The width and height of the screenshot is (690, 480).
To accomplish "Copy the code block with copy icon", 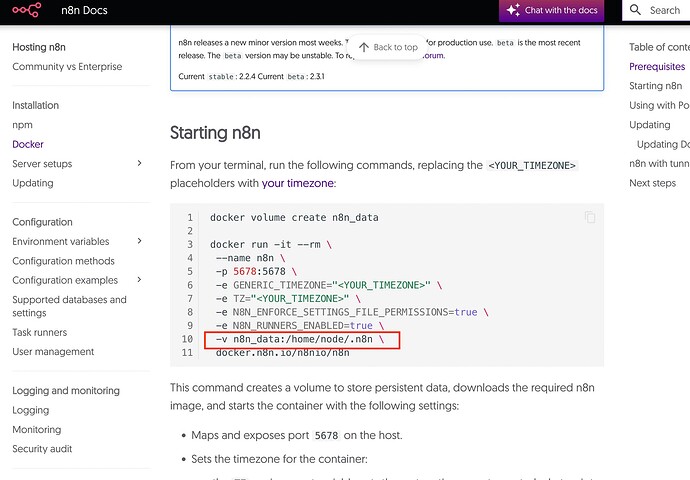I will [x=590, y=217].
